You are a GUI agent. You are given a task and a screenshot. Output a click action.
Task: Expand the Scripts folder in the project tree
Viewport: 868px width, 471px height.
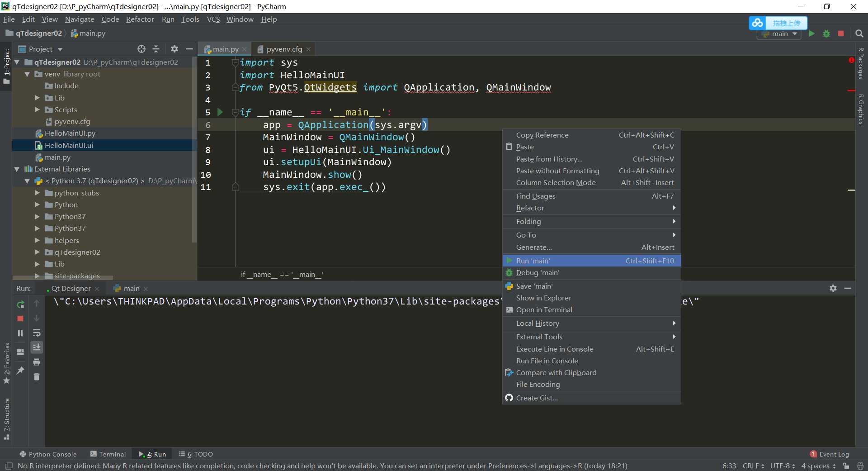[38, 109]
